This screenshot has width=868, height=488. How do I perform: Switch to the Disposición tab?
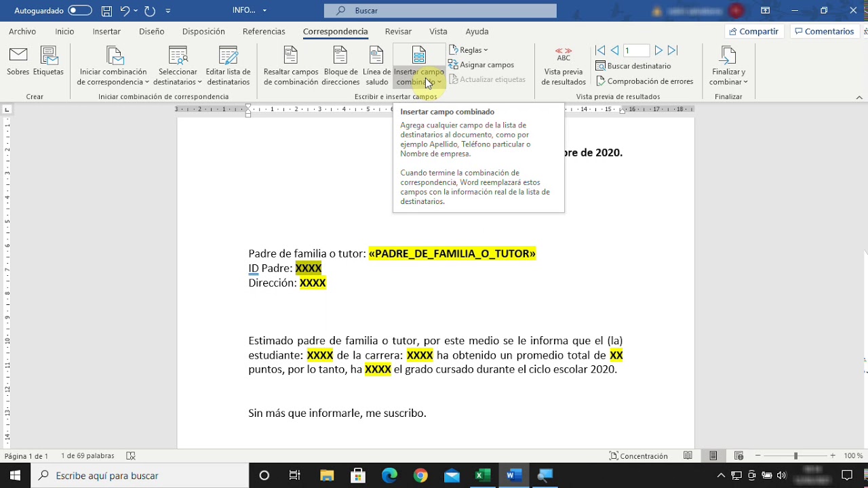203,31
